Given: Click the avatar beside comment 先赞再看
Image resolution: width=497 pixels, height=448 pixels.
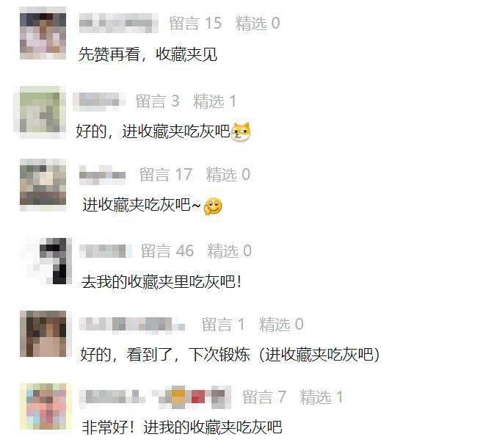Looking at the screenshot, I should point(43,33).
